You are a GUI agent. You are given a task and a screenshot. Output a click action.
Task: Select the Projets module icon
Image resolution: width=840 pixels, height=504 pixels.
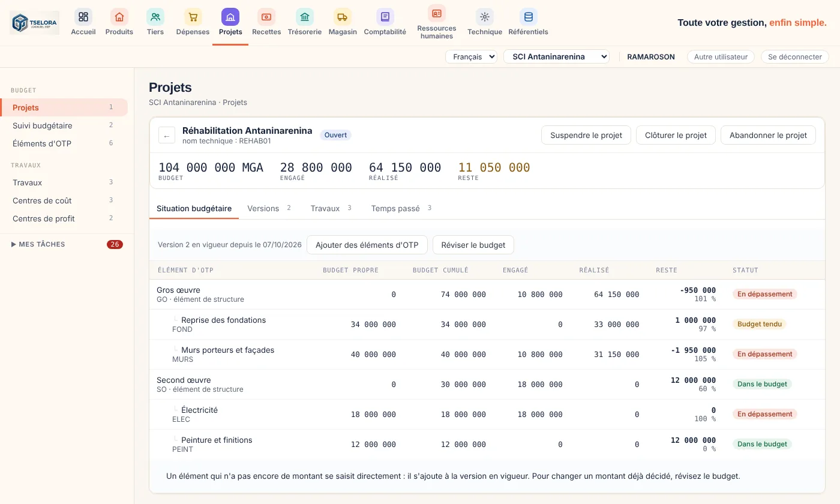(230, 17)
